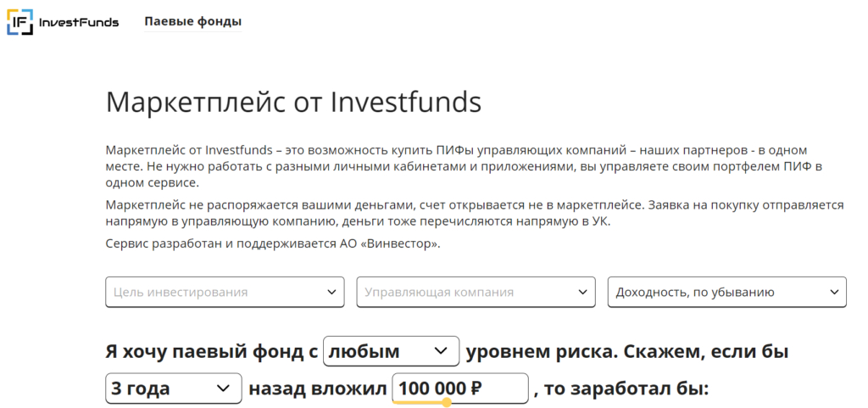Click the InvestFunds logo wordmark
Image resolution: width=868 pixels, height=408 pixels.
tap(79, 22)
